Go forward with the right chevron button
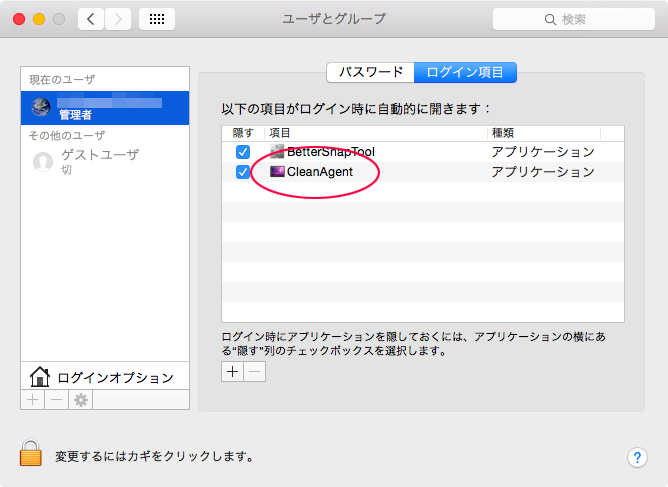 click(118, 19)
